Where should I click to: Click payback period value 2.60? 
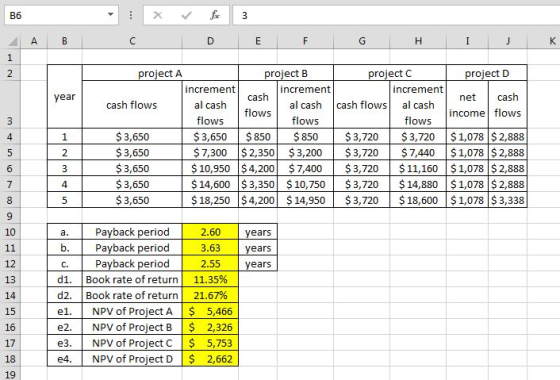210,232
